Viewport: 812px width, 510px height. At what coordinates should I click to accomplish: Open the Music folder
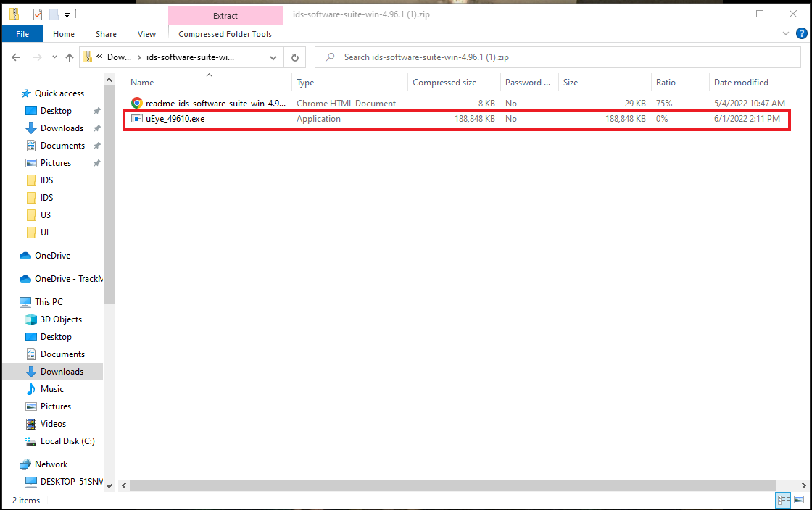point(51,389)
